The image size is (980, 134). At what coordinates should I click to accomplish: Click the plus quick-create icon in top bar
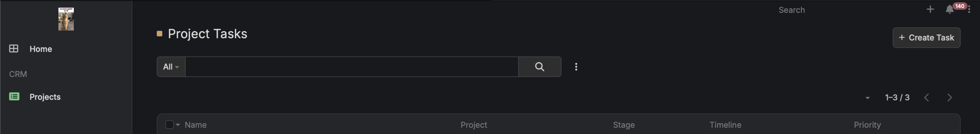(930, 9)
